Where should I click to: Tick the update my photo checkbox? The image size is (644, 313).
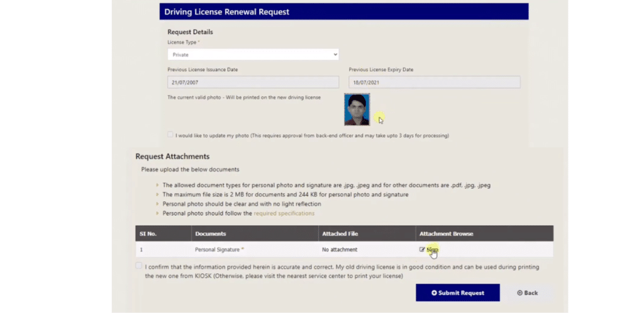170,135
